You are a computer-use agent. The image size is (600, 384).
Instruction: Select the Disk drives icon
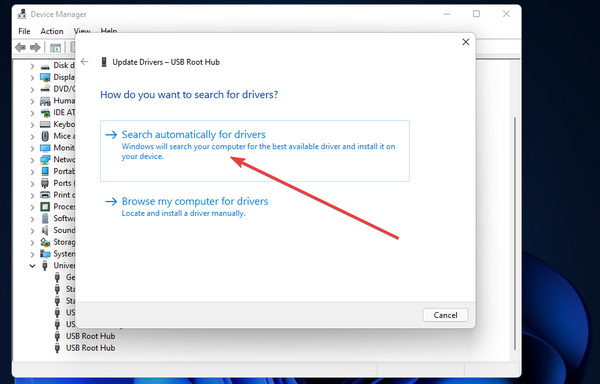point(45,66)
